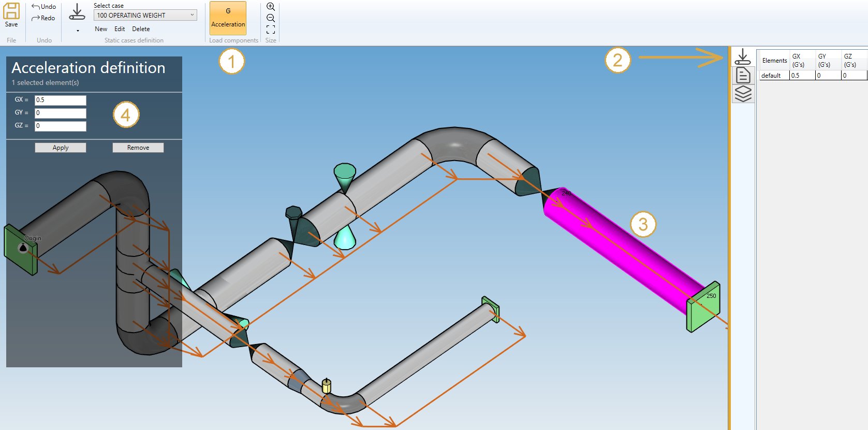Undo the last action
The width and height of the screenshot is (868, 430).
pyautogui.click(x=43, y=7)
